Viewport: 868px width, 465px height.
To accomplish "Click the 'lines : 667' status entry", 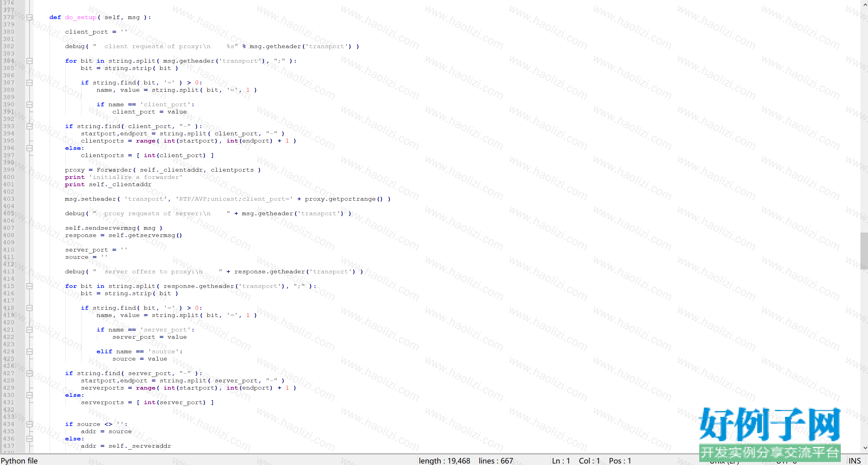I will (496, 461).
